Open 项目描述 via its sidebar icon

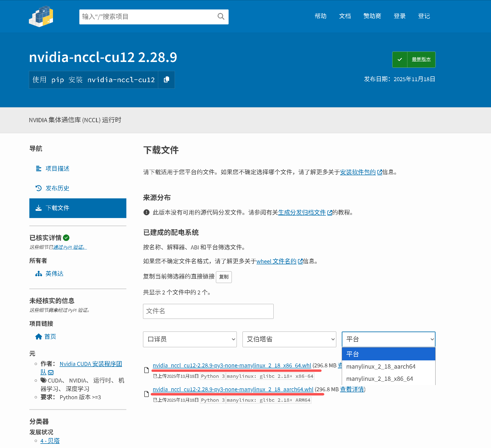pos(39,168)
